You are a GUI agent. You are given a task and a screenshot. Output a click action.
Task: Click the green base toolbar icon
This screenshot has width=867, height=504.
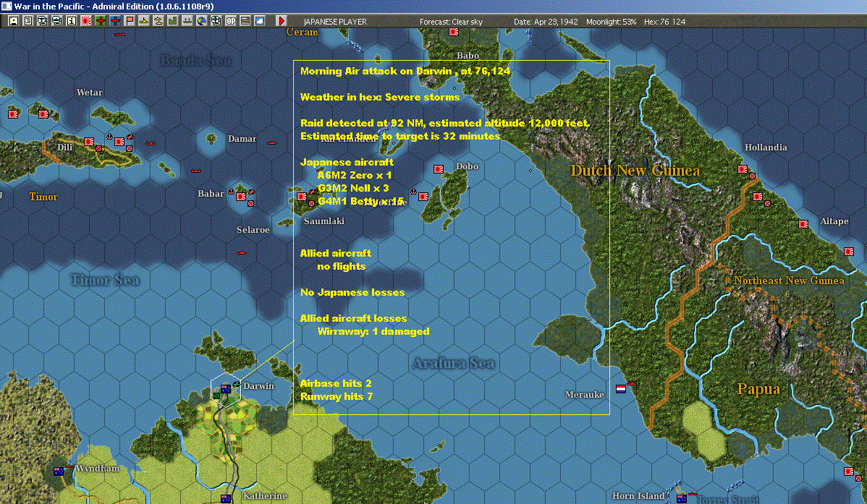[x=172, y=21]
